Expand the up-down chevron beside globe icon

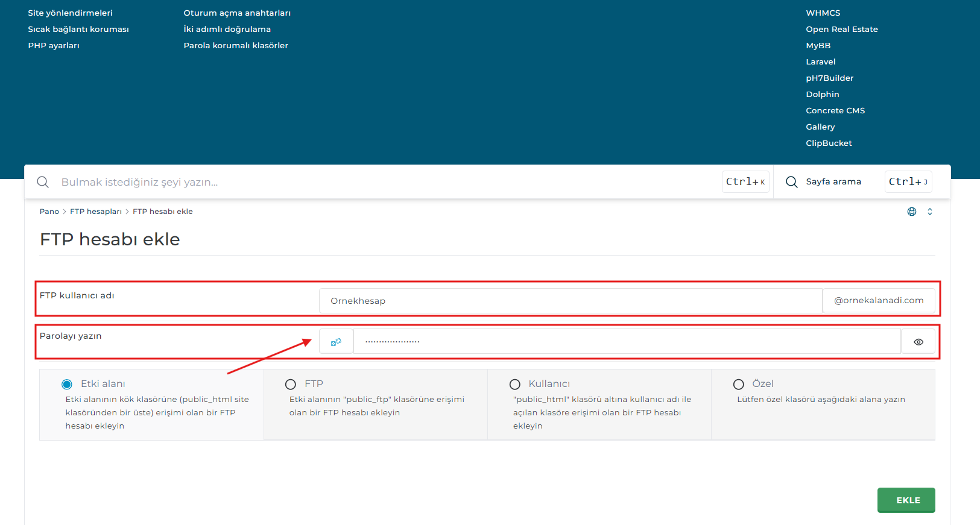coord(930,212)
